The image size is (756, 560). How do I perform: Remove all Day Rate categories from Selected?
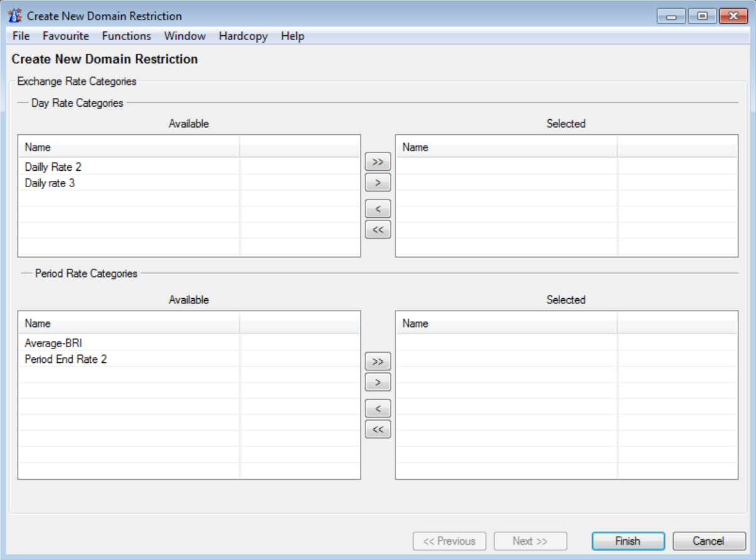pyautogui.click(x=377, y=230)
